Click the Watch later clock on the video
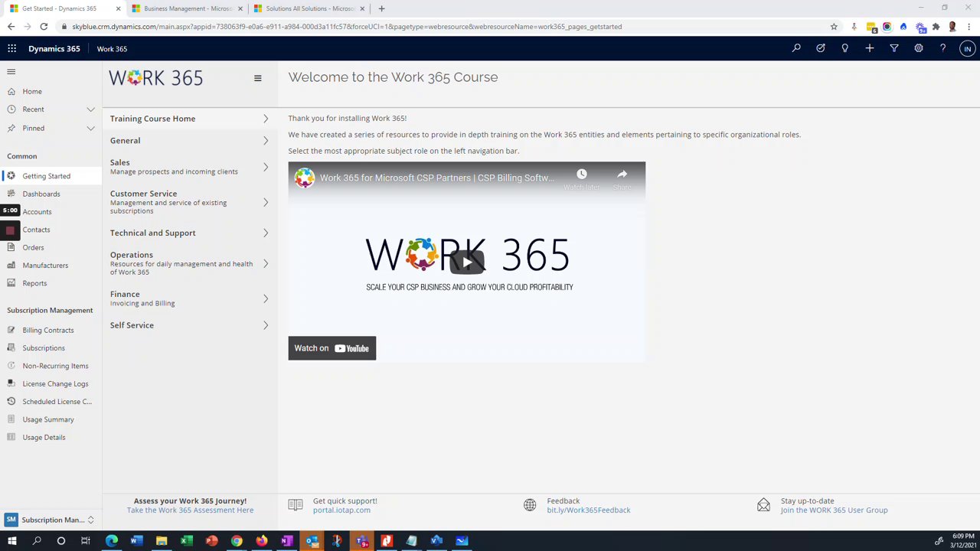The image size is (980, 551). click(581, 174)
